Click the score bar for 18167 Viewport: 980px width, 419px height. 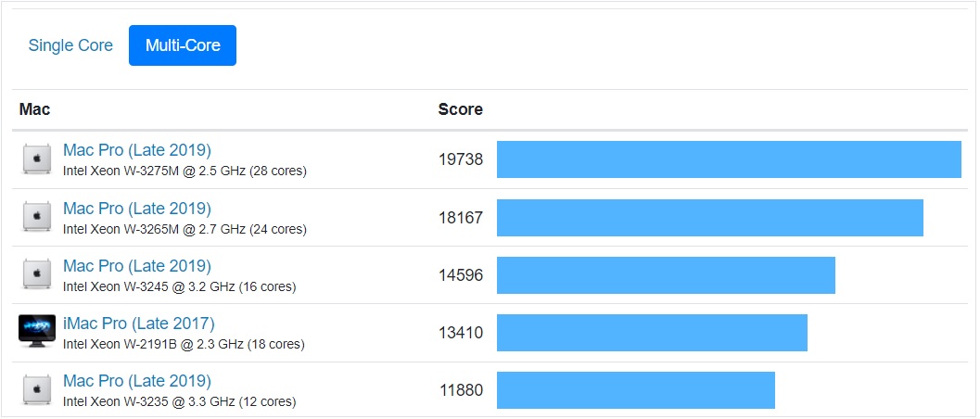(709, 217)
